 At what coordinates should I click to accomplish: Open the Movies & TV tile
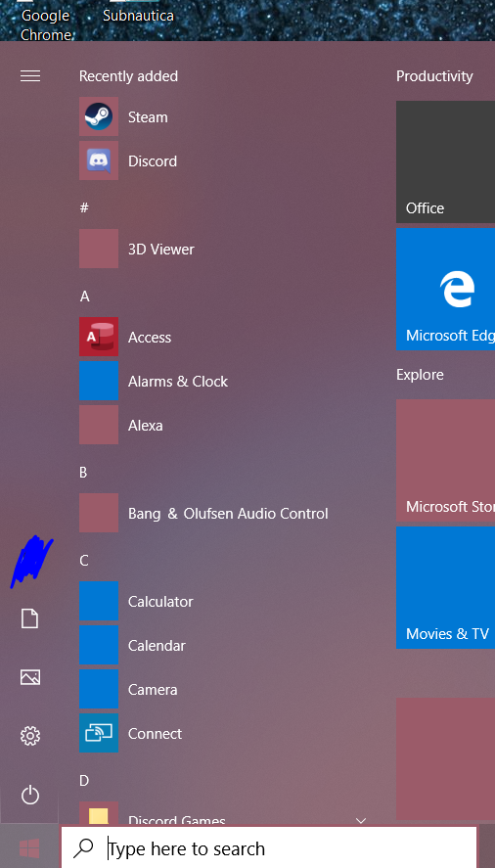pos(445,587)
